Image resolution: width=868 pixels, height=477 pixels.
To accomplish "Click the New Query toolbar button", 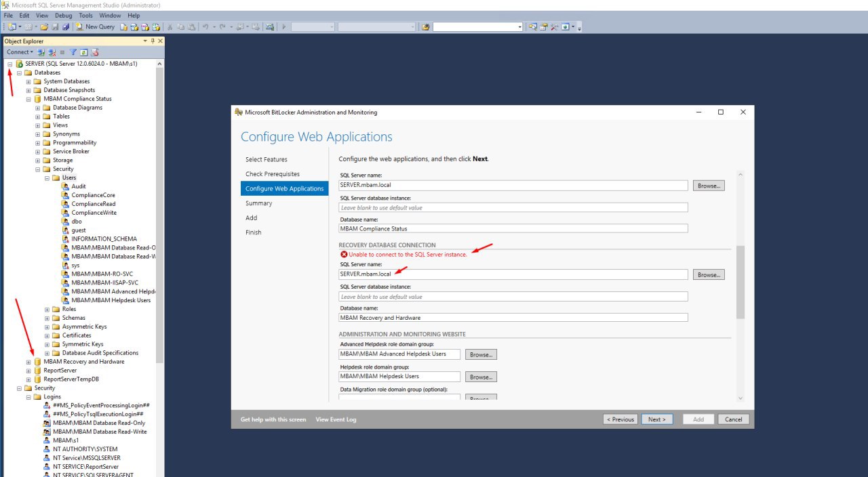I will (95, 26).
